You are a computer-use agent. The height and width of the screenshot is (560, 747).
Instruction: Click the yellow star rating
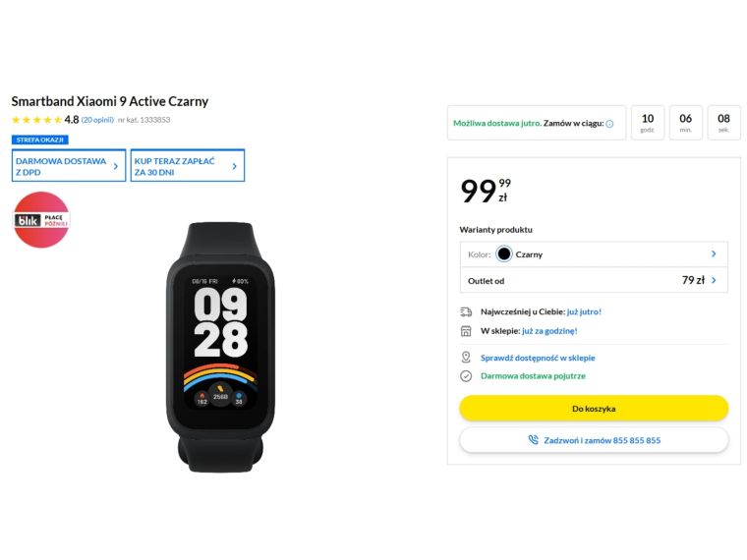coord(36,120)
